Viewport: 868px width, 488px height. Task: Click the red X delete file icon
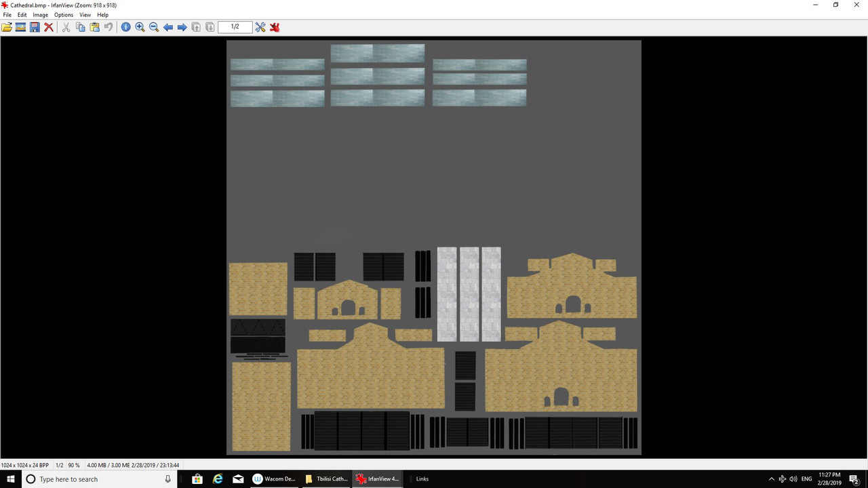click(x=49, y=27)
